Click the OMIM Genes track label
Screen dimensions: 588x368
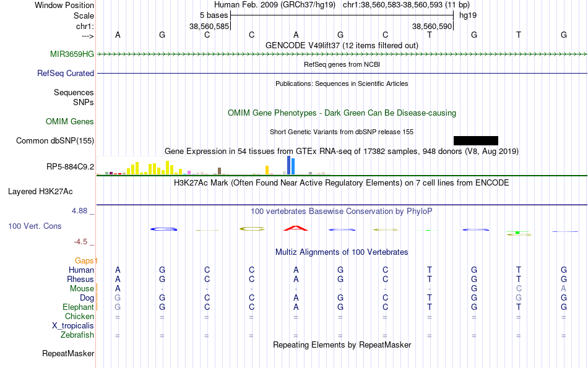(70, 122)
